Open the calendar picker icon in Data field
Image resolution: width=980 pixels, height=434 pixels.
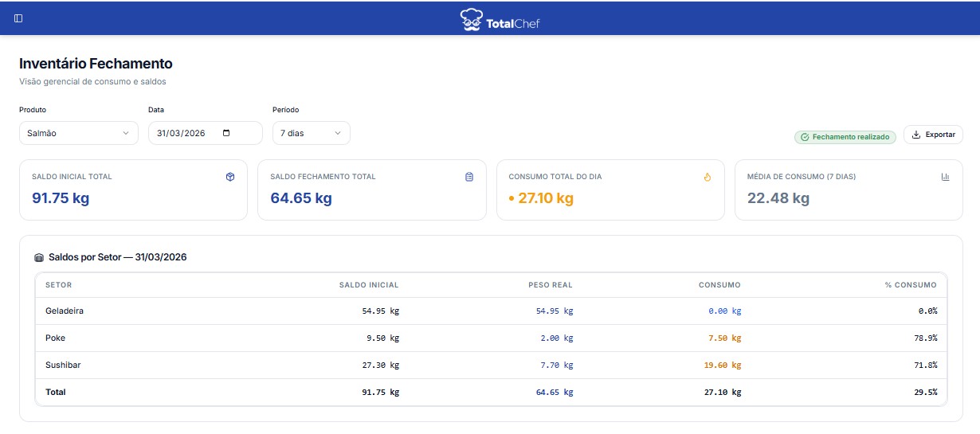226,133
